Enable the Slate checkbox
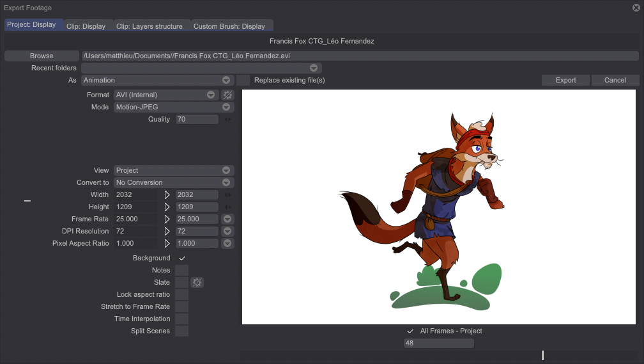The height and width of the screenshot is (364, 644). coord(182,283)
